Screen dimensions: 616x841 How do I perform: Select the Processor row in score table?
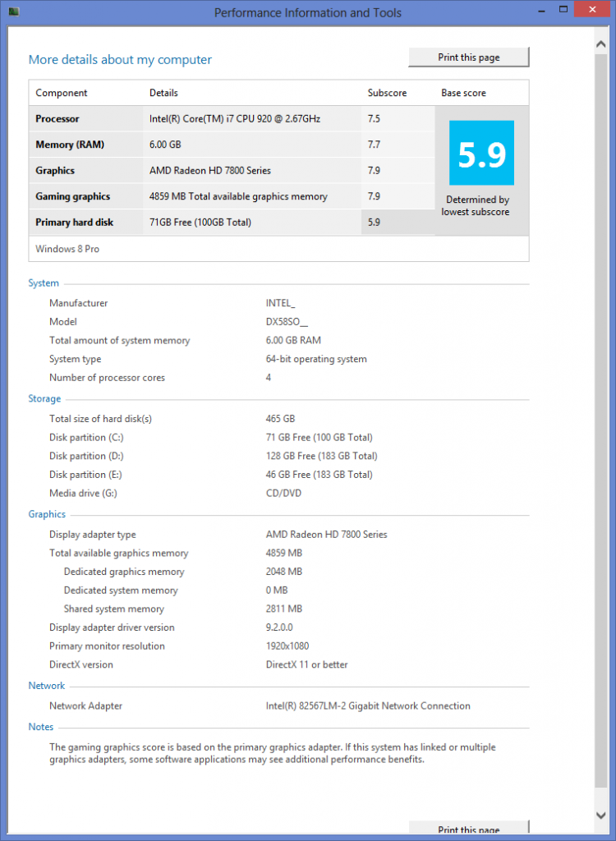[x=57, y=119]
